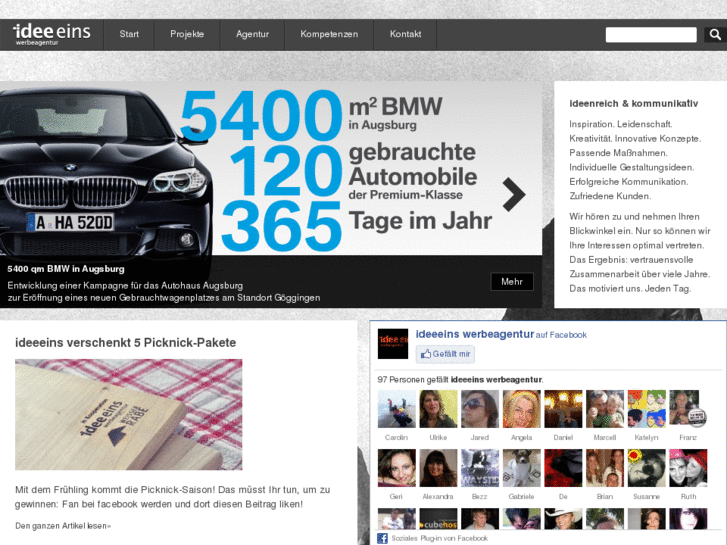This screenshot has width=727, height=545.
Task: Click the name label 'Susanne'
Action: click(x=646, y=497)
